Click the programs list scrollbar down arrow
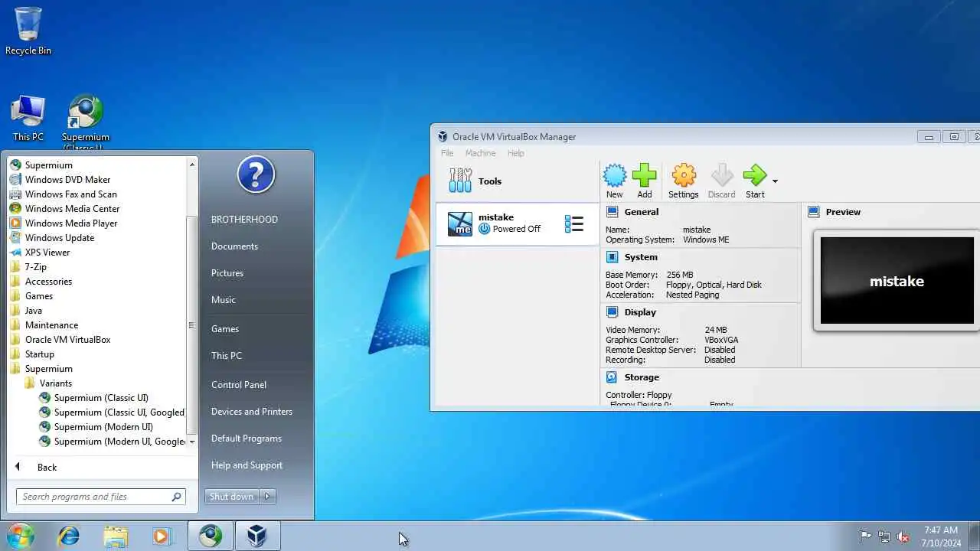980x551 pixels. (x=192, y=442)
